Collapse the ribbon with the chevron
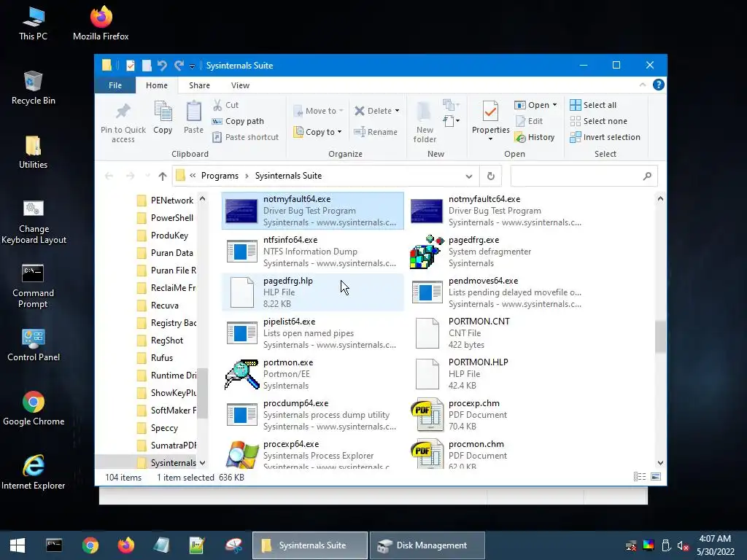The height and width of the screenshot is (560, 747). click(642, 85)
